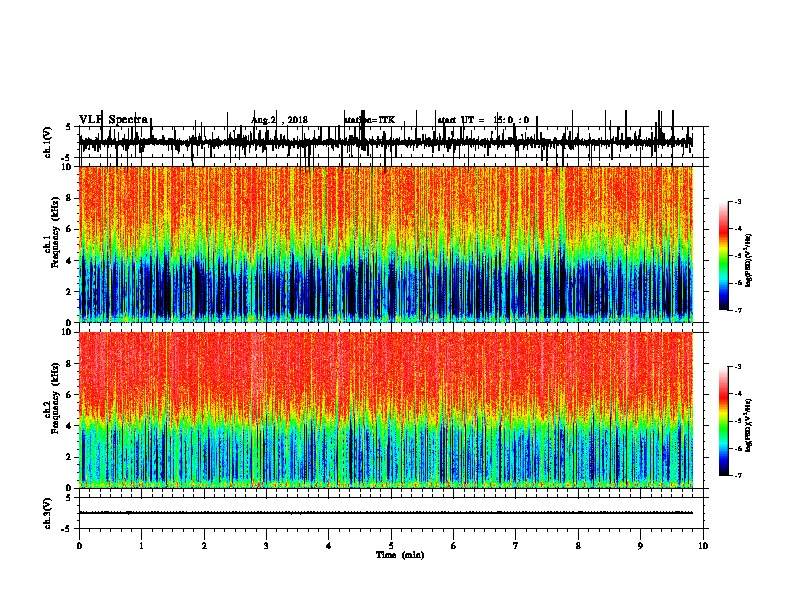Screen dimensions: 792x612
Task: Click tick label '9' on Time axis
Action: 640,546
